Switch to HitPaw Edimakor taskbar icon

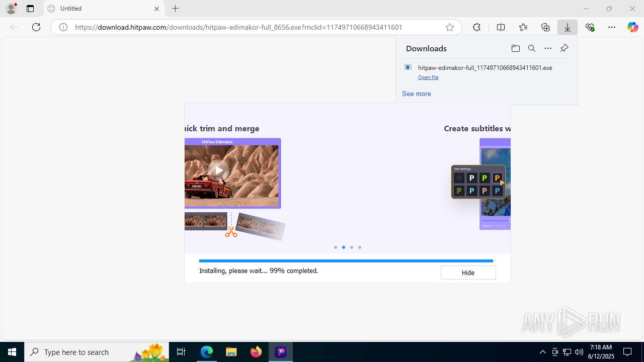pyautogui.click(x=281, y=352)
